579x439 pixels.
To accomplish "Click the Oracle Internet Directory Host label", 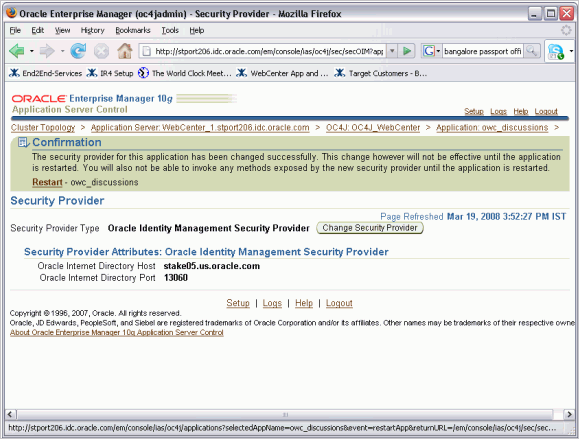I will [x=96, y=266].
